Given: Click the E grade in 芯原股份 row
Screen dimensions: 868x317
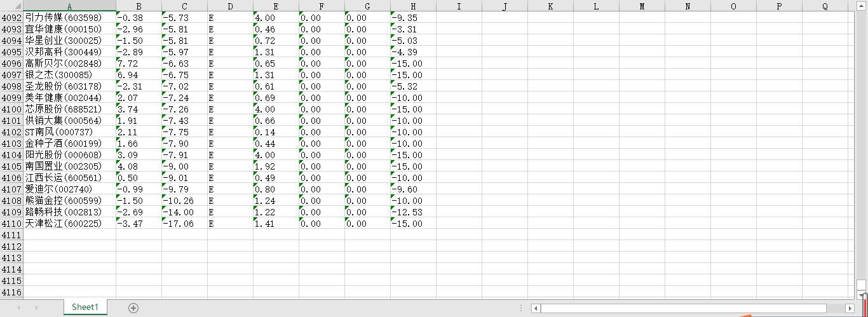Looking at the screenshot, I should (230, 109).
